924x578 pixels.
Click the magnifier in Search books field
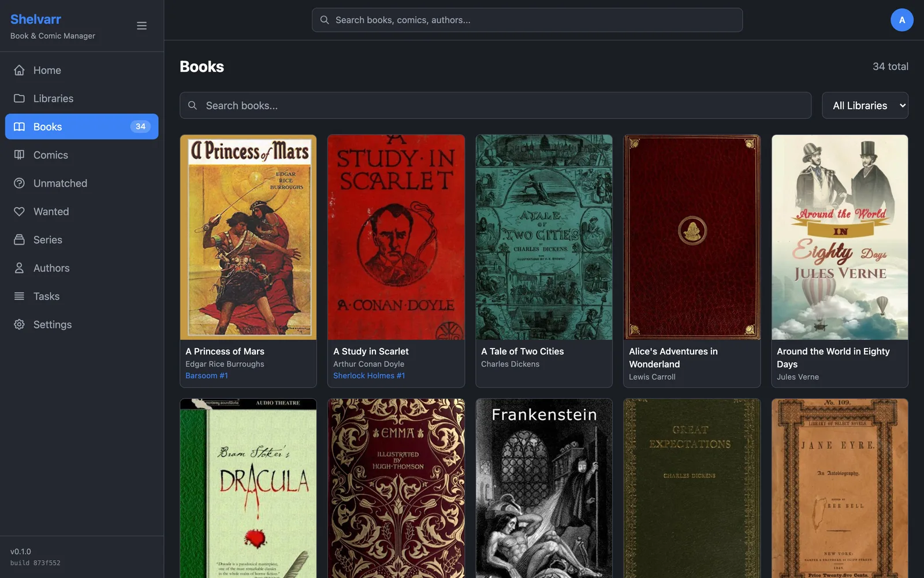coord(193,106)
